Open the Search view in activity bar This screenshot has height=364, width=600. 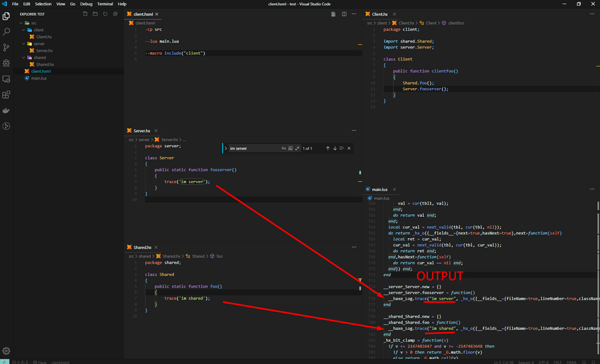click(6, 32)
